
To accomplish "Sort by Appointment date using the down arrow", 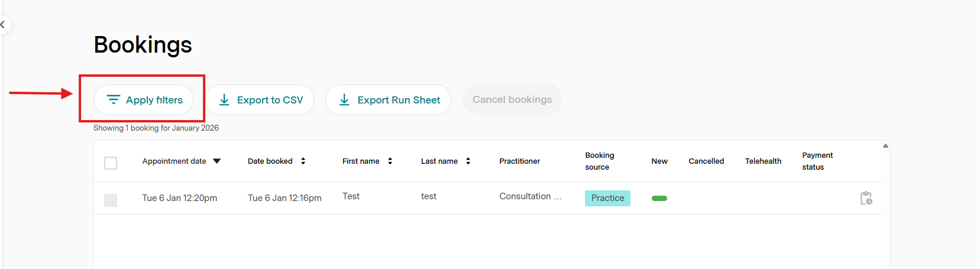I will point(217,161).
